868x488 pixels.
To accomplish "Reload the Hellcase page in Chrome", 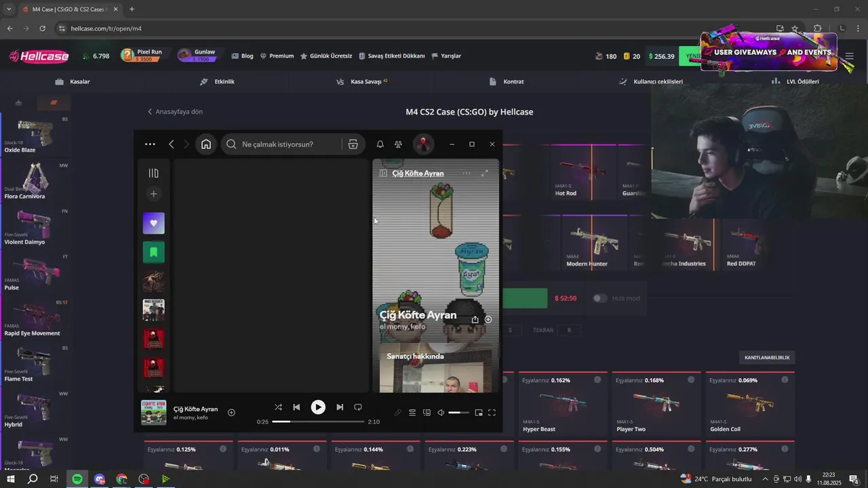I will coord(43,28).
